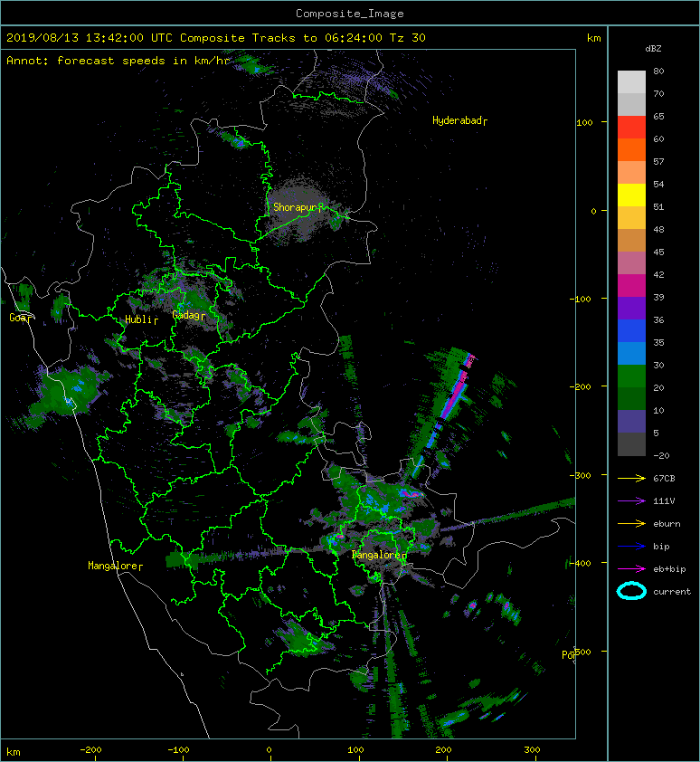The width and height of the screenshot is (700, 762).
Task: Select the dark gray -20 to 5 swatch
Action: [x=631, y=443]
